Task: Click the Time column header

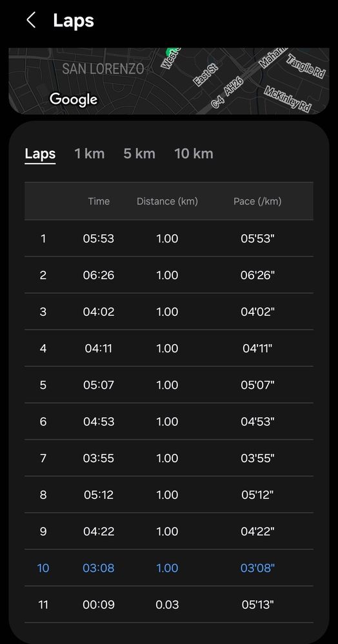Action: pyautogui.click(x=99, y=201)
